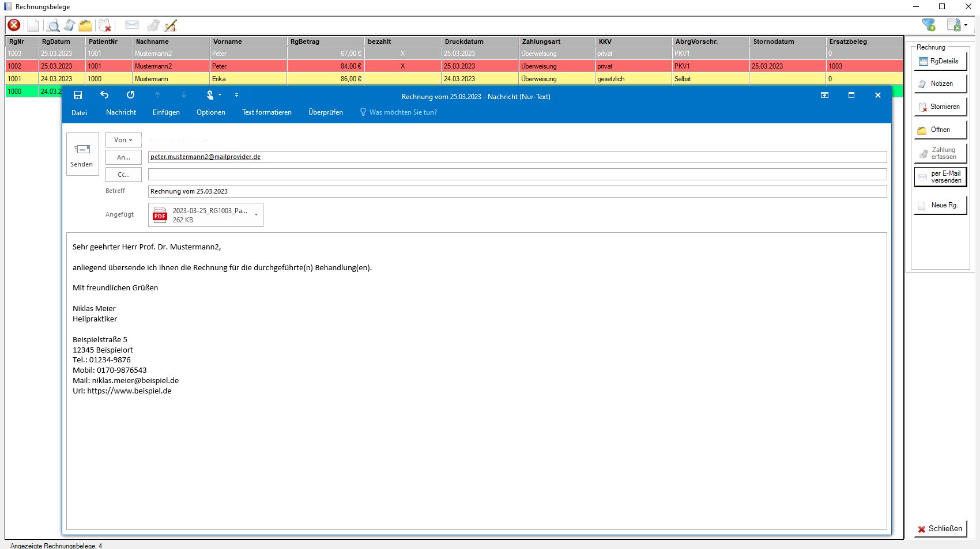Click into the empty Cc field
980x549 pixels.
(517, 174)
